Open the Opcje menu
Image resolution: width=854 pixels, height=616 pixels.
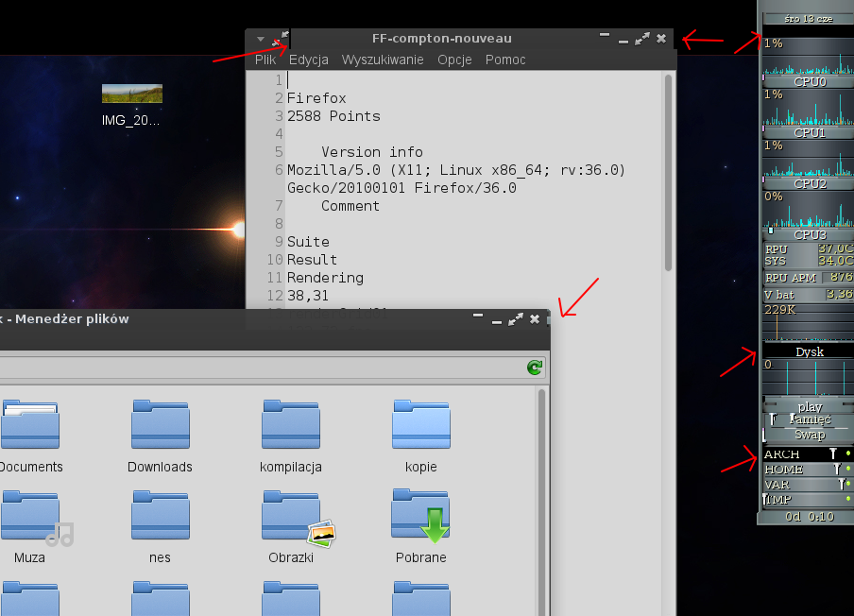pyautogui.click(x=453, y=60)
